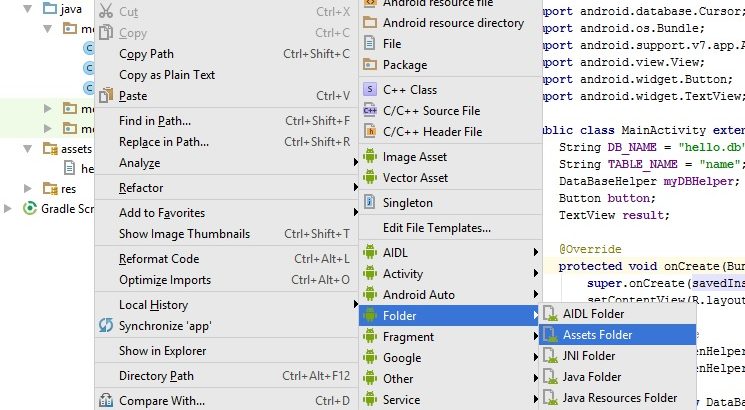
Task: Choose Copy Path from the context menu
Action: (x=146, y=54)
